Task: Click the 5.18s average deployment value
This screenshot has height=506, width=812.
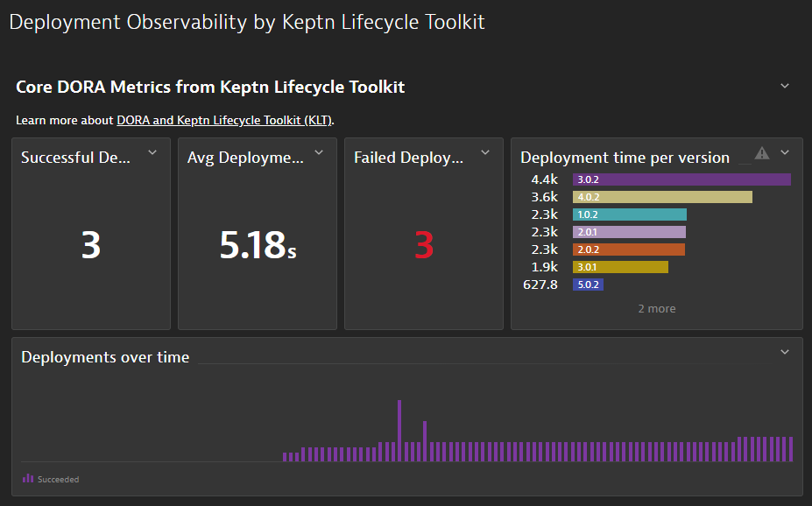Action: (258, 246)
